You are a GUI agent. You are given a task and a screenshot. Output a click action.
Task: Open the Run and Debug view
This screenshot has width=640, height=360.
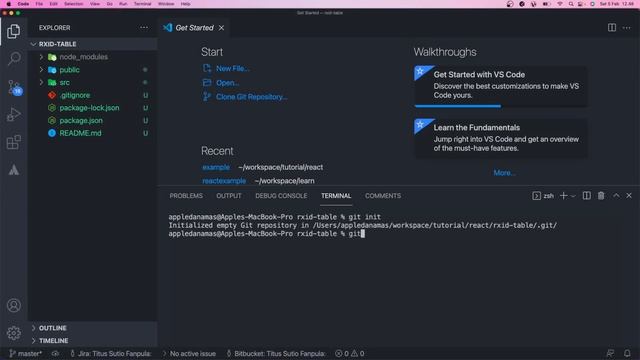point(13,115)
